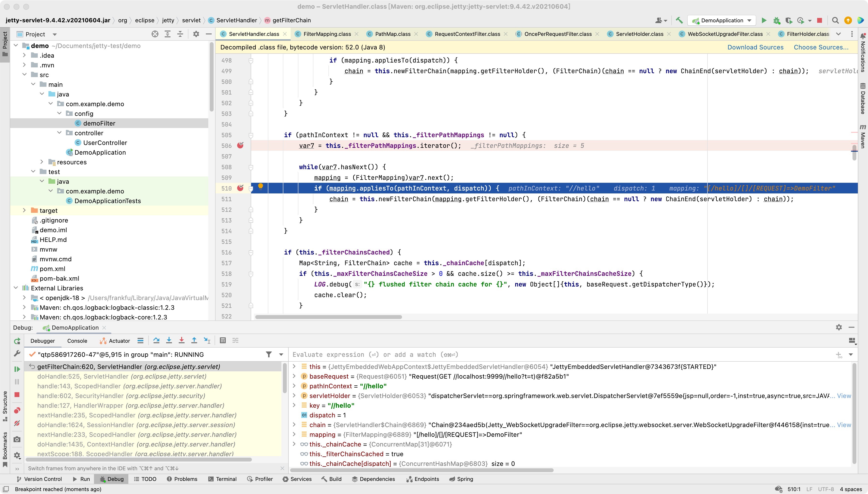Toggle code folding marker at line 508
Screen dimensions: 868x494
click(251, 167)
